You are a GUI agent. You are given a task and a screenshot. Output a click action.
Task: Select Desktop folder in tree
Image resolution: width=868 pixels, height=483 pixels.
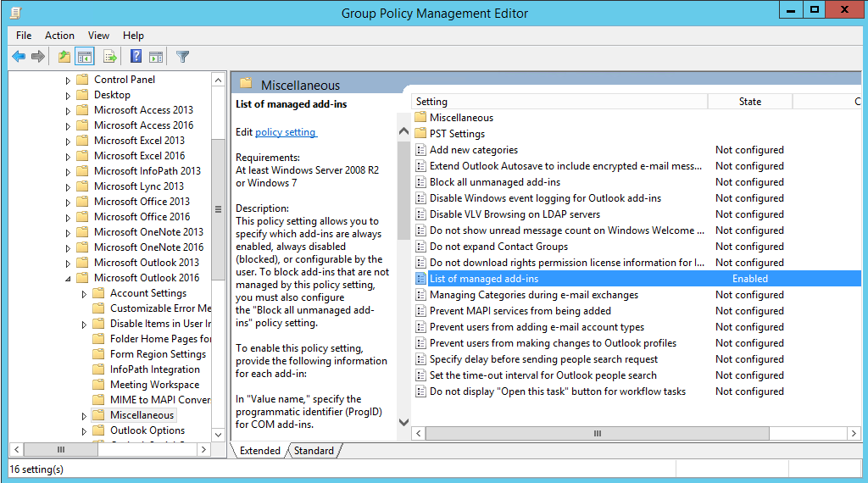(112, 95)
